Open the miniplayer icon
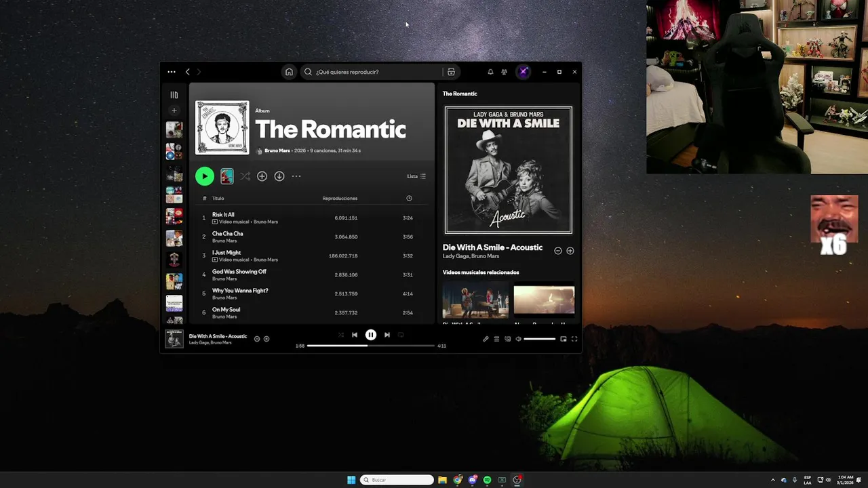 564,339
